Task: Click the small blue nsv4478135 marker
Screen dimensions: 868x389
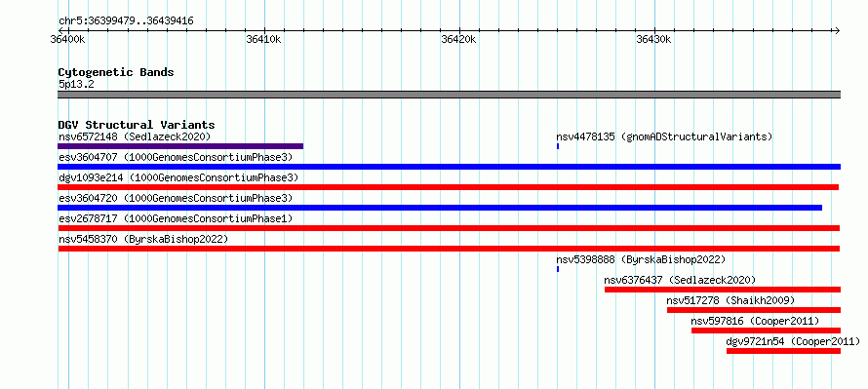Action: coord(558,146)
